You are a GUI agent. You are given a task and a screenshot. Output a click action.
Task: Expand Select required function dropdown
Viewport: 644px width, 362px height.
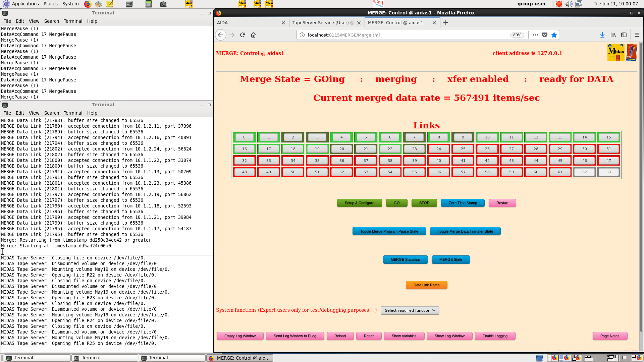point(410,310)
